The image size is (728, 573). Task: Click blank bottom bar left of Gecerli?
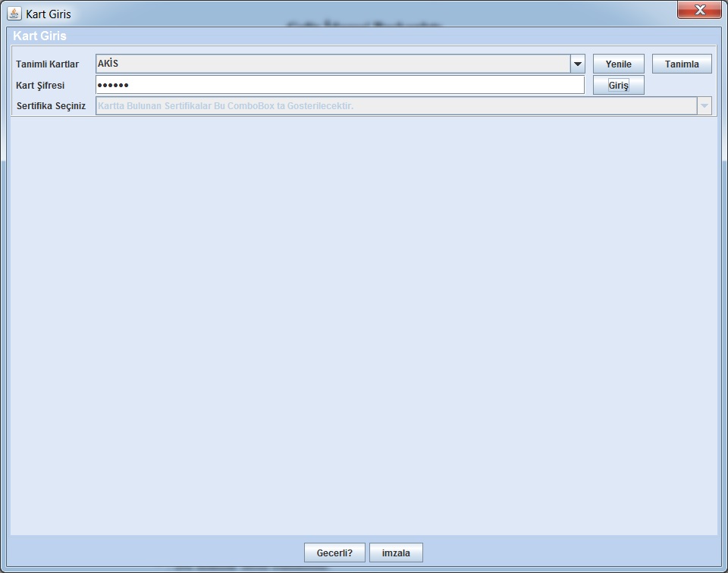tap(152, 553)
